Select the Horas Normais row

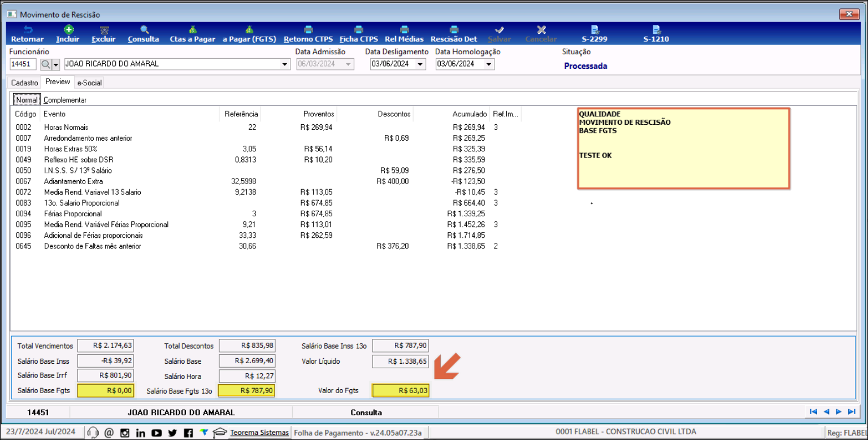266,128
